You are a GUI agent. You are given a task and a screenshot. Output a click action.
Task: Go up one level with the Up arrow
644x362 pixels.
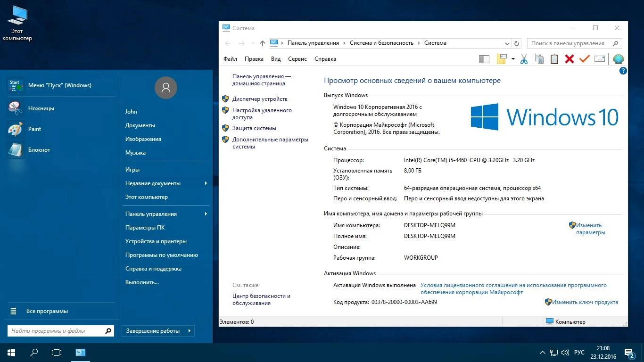[x=263, y=43]
